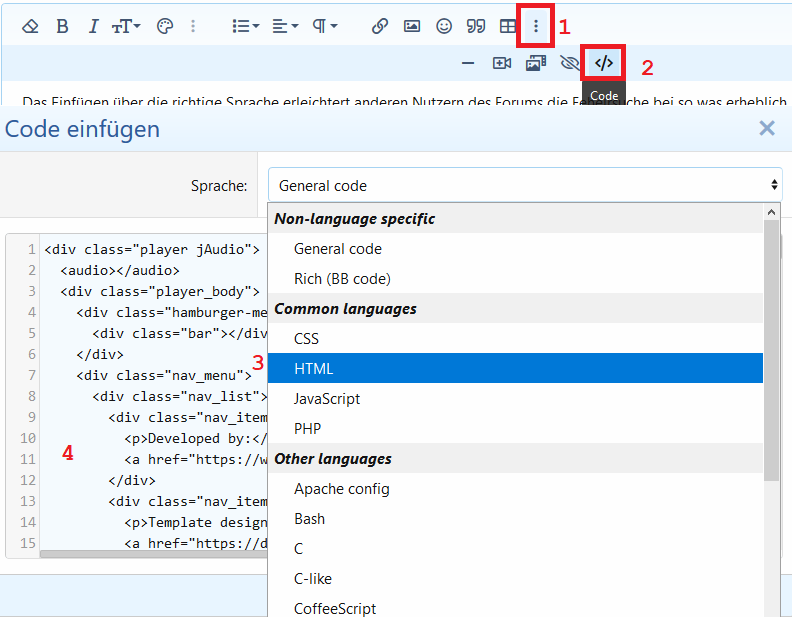Open the font size dropdown
Image resolution: width=792 pixels, height=617 pixels.
(x=126, y=26)
